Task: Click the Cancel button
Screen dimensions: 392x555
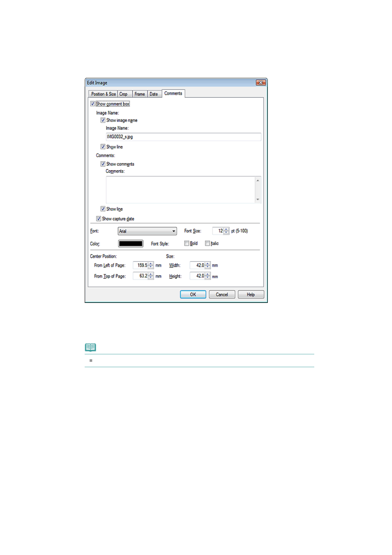Action: point(222,294)
